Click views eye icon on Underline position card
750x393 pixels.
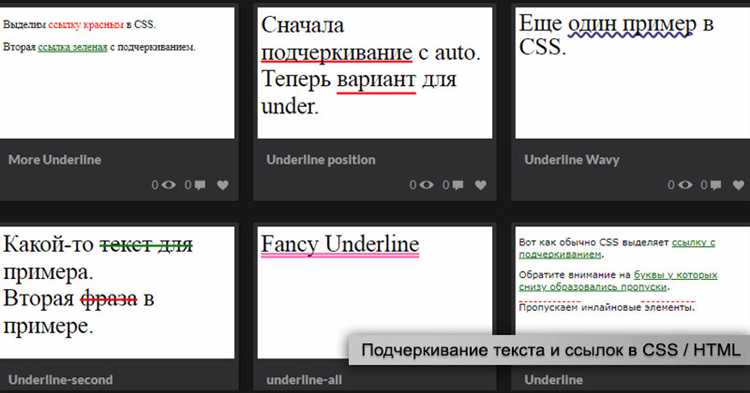pos(426,185)
